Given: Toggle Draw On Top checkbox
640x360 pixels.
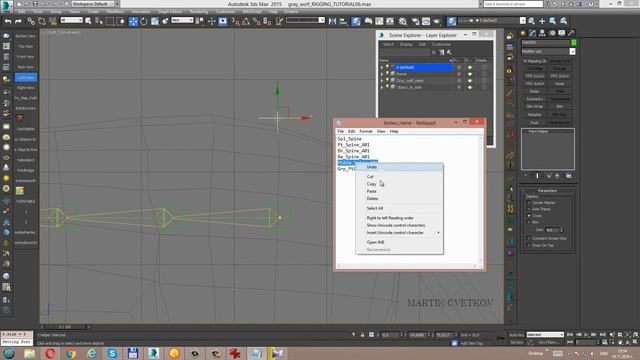Looking at the screenshot, I should pyautogui.click(x=529, y=245).
